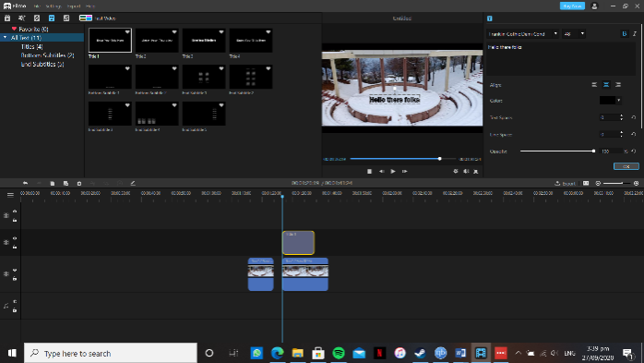Toggle italic formatting
Image resolution: width=644 pixels, height=363 pixels.
(635, 34)
